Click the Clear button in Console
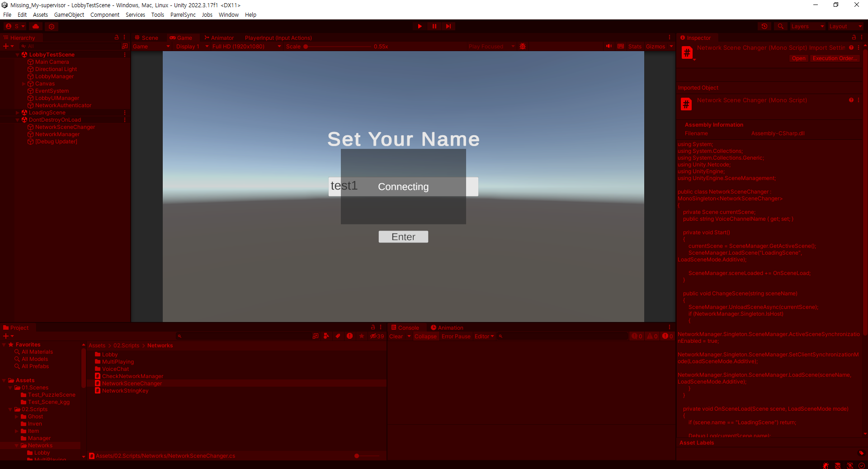The height and width of the screenshot is (469, 868). [x=396, y=336]
